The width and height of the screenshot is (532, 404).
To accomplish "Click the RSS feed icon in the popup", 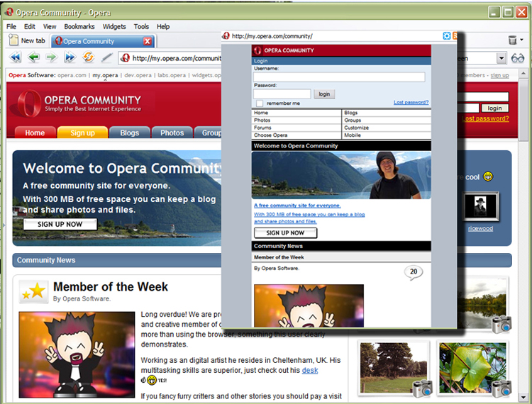I will pyautogui.click(x=456, y=35).
